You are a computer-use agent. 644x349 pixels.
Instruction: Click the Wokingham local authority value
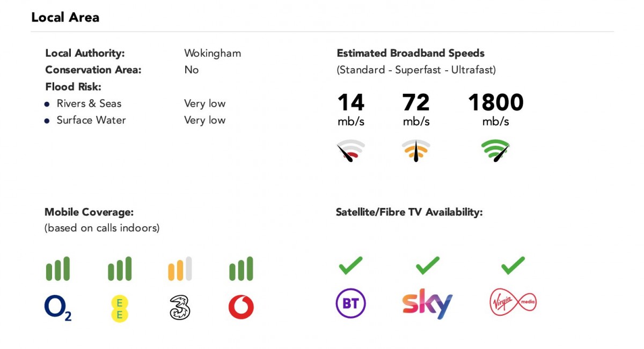(x=213, y=53)
